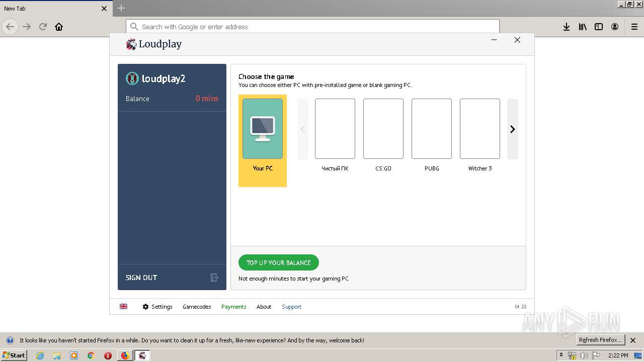Open Firefox downloads panel

point(567,27)
